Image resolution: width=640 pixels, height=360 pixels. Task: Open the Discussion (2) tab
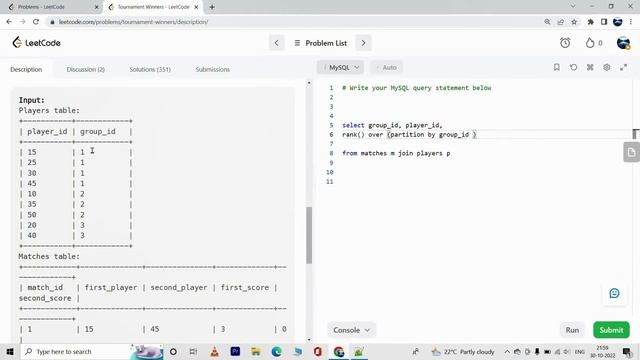[x=86, y=69]
